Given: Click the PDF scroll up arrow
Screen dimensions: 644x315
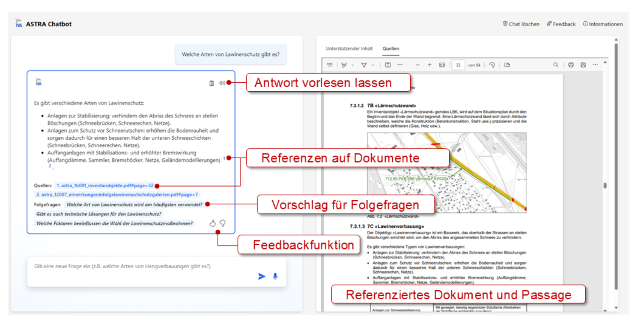Looking at the screenshot, I should pyautogui.click(x=605, y=62).
